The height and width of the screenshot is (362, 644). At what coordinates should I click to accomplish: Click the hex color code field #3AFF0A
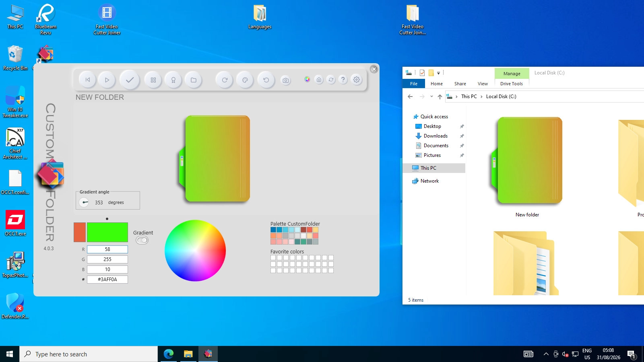coord(107,280)
